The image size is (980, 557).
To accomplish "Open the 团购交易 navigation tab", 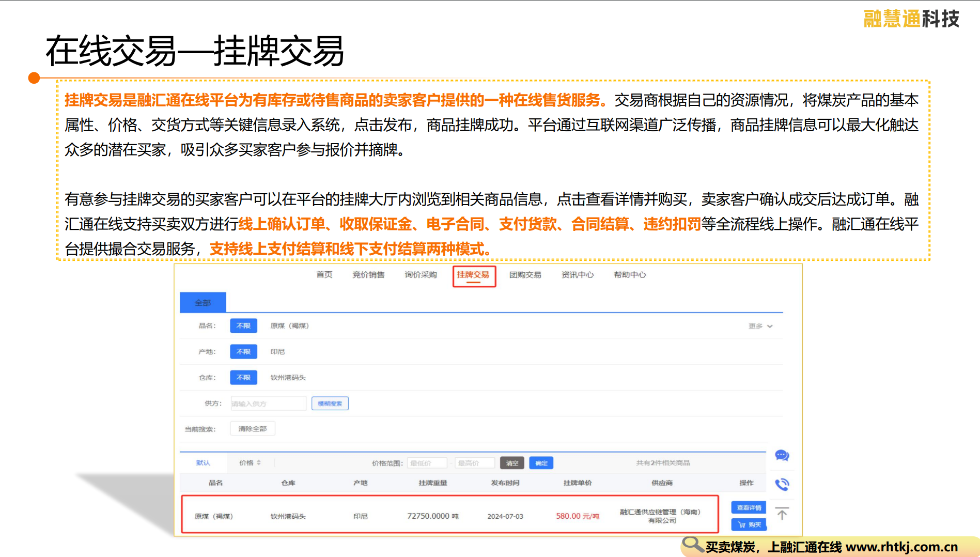I will (525, 274).
